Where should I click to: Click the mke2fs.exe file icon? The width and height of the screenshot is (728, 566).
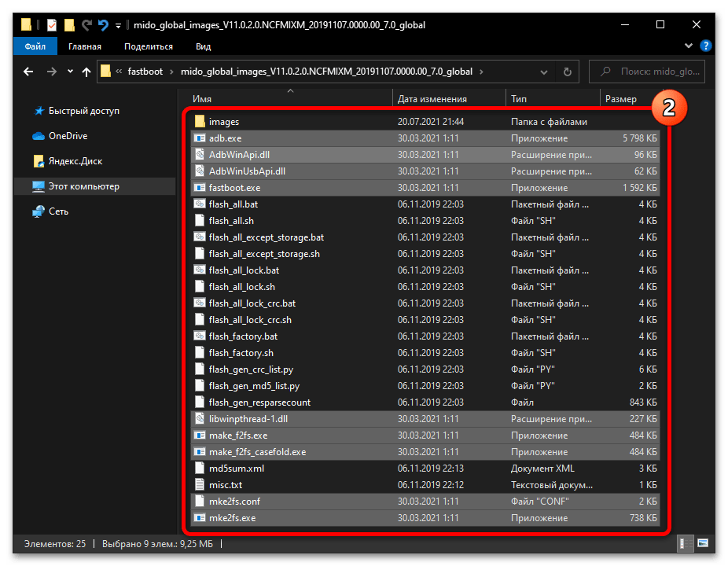coord(200,518)
